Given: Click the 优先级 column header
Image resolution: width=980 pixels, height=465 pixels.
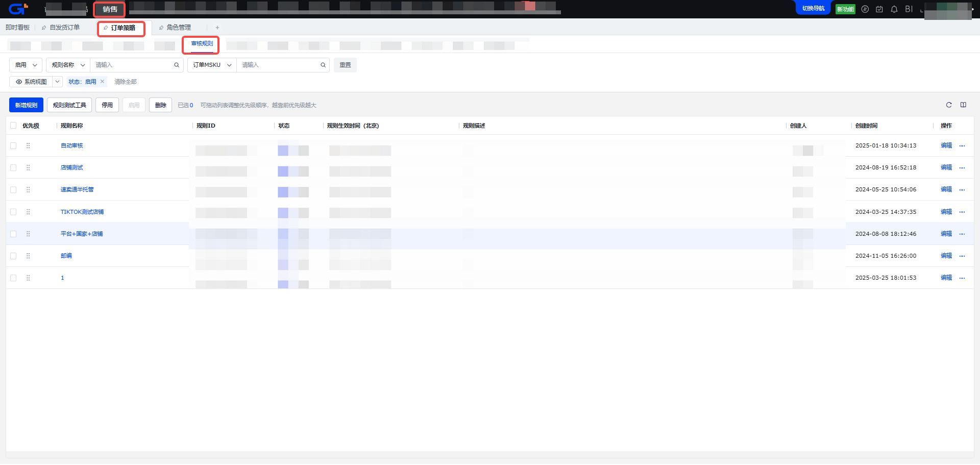Looking at the screenshot, I should pyautogui.click(x=31, y=126).
